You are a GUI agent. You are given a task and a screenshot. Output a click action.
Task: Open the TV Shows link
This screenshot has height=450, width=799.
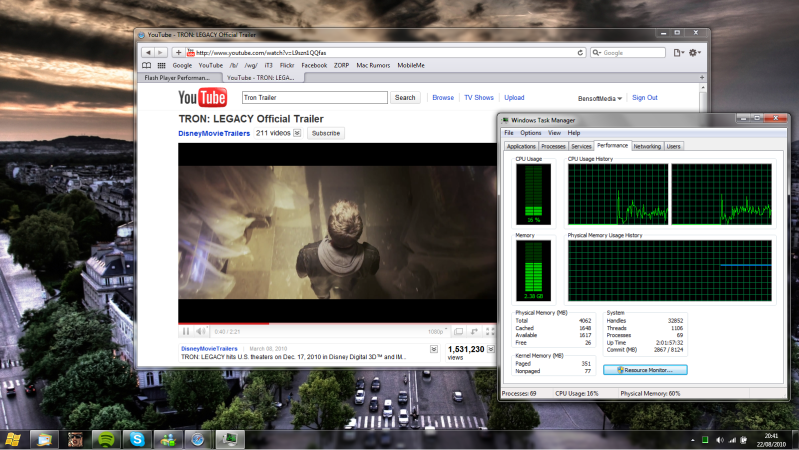tap(478, 97)
